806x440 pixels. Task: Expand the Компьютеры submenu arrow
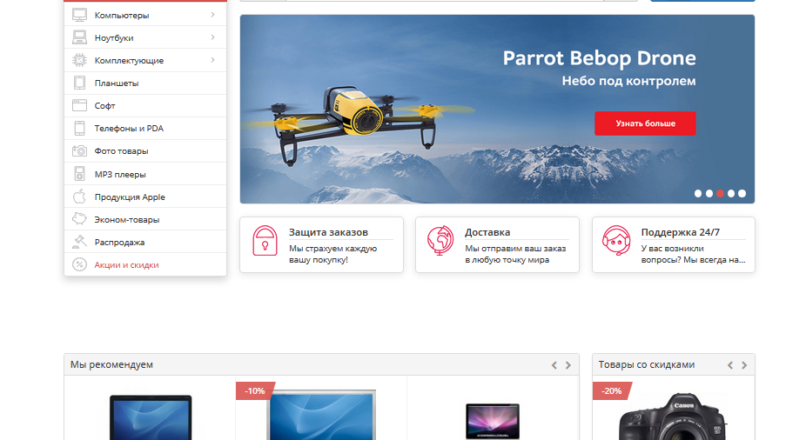(x=212, y=15)
